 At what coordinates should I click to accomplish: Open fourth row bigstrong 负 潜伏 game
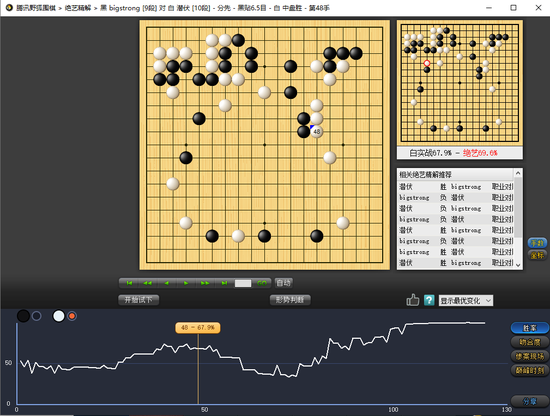pos(456,219)
